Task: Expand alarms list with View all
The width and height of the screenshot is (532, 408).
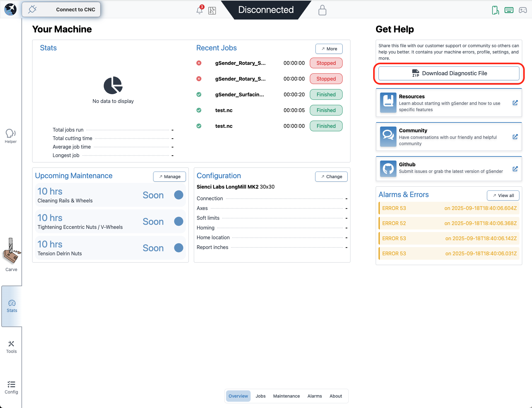Action: pos(503,195)
